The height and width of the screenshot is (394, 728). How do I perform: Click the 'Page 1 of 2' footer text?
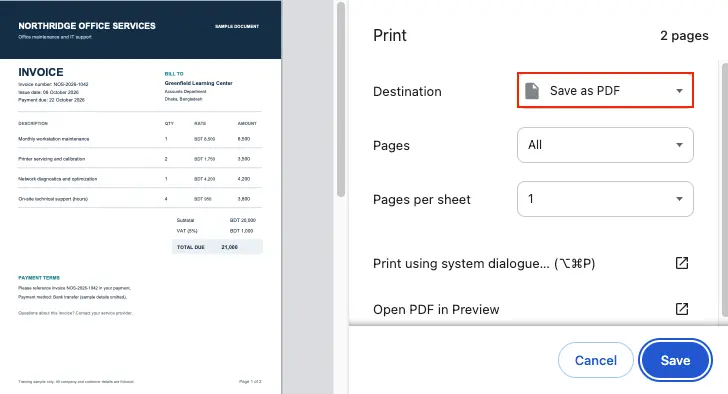point(250,381)
